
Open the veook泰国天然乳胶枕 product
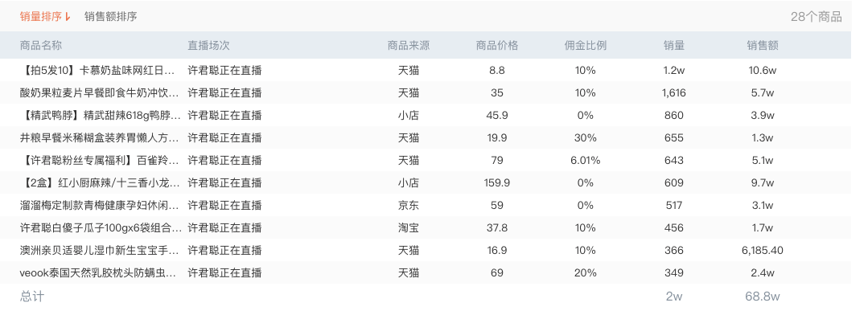[101, 272]
